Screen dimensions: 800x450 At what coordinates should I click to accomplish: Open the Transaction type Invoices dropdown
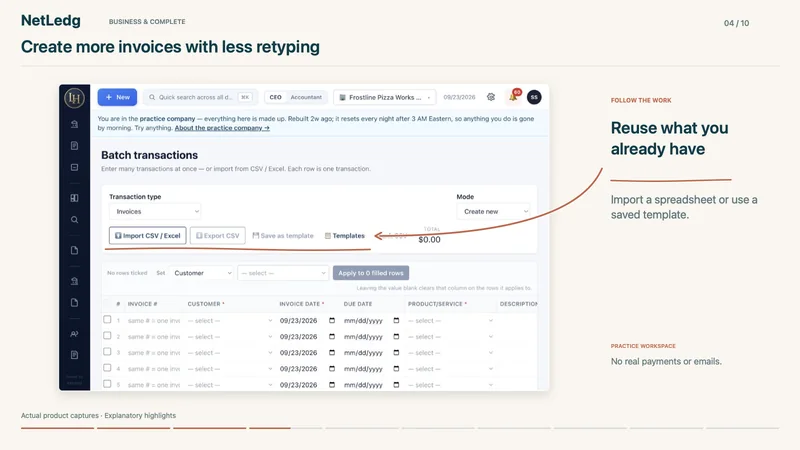155,211
